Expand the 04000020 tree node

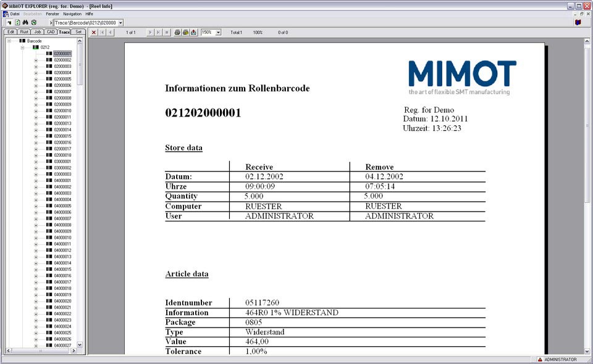point(36,301)
